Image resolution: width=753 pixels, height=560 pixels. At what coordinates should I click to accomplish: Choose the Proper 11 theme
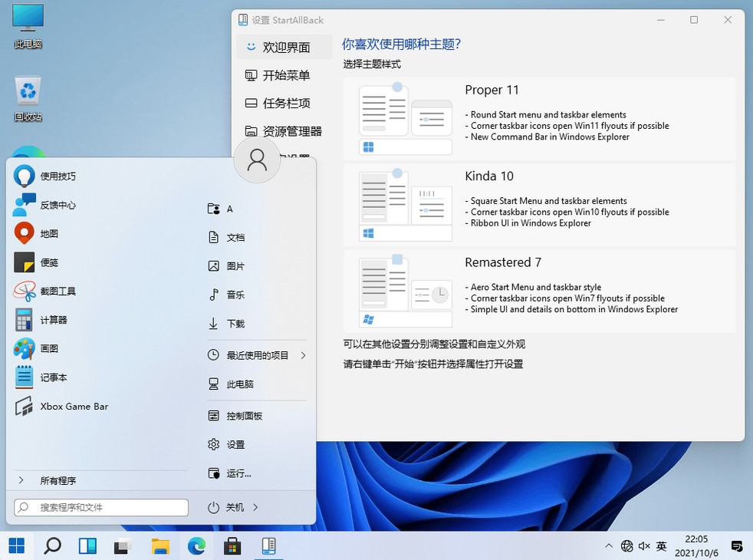coord(539,119)
